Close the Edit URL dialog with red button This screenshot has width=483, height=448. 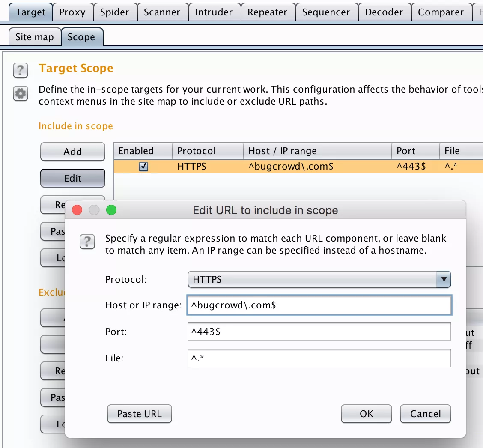click(77, 210)
